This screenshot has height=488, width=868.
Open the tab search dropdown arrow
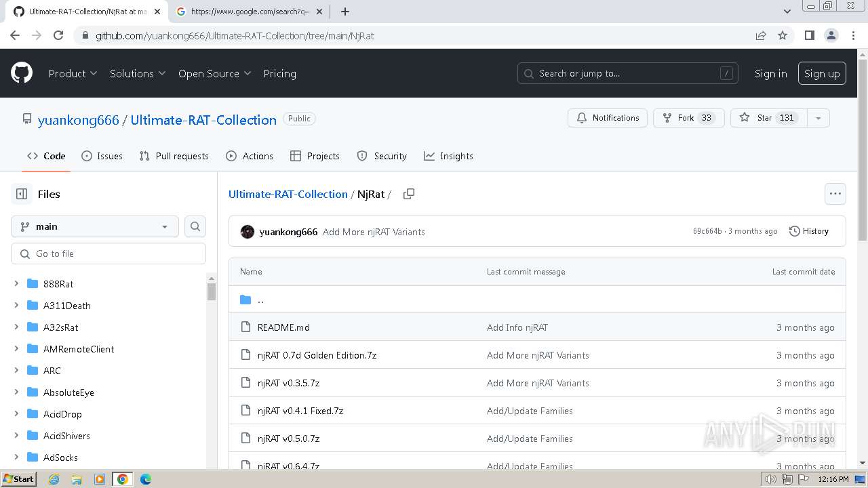787,12
